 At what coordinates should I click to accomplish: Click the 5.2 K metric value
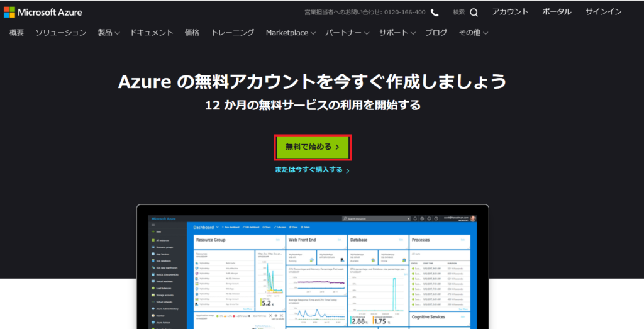click(268, 304)
